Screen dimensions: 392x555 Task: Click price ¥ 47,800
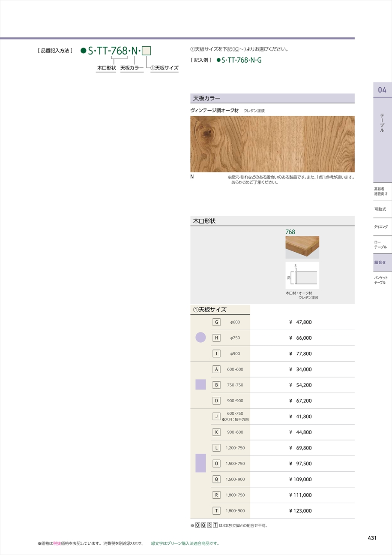pyautogui.click(x=300, y=322)
